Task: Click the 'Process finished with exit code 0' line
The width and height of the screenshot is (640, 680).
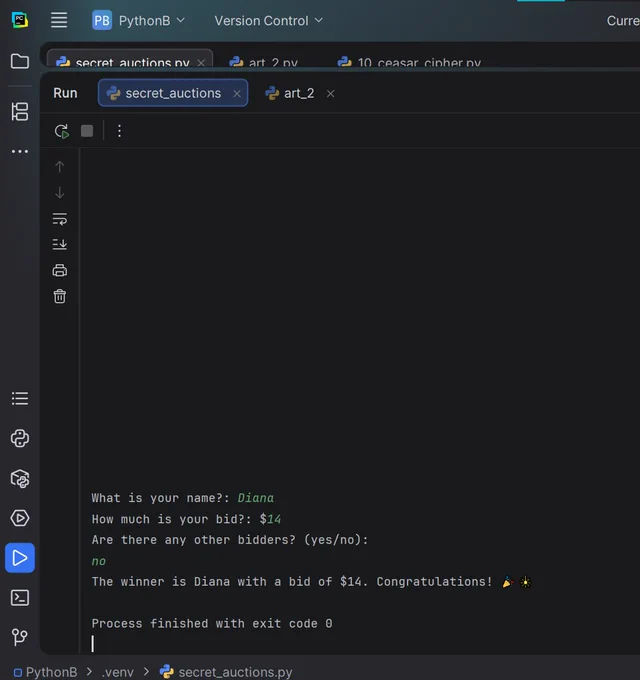Action: coord(212,624)
